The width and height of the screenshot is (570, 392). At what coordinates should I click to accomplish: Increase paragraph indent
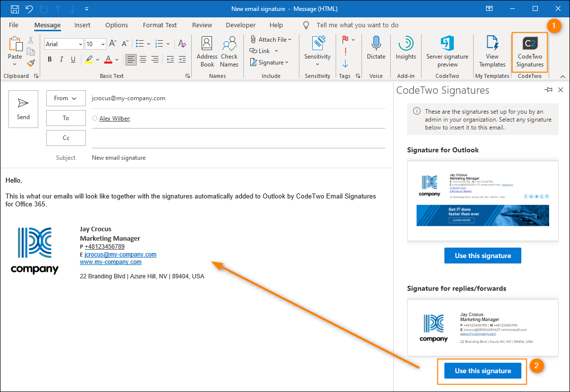(182, 59)
